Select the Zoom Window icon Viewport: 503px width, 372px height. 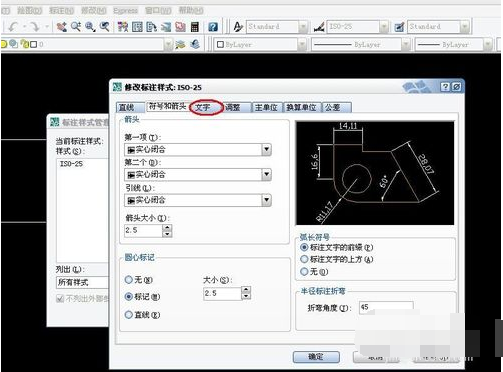[x=90, y=27]
